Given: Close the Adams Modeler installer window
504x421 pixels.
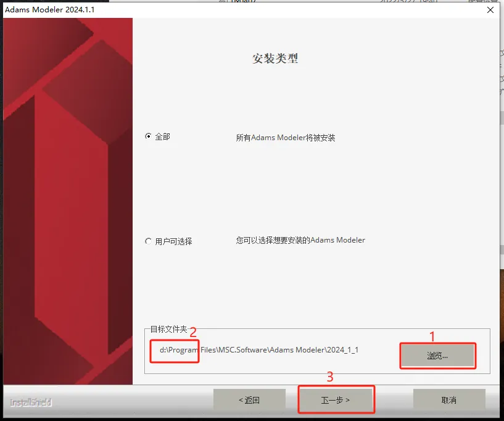Looking at the screenshot, I should (x=490, y=10).
